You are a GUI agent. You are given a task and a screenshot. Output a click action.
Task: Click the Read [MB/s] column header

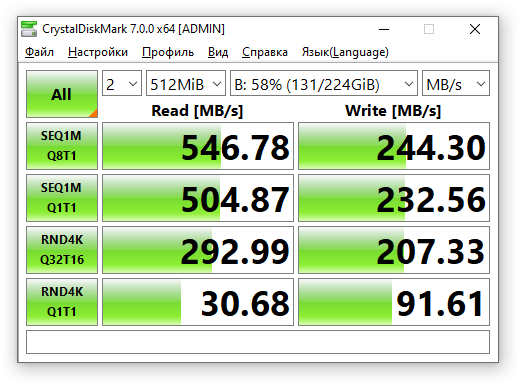[x=197, y=111]
